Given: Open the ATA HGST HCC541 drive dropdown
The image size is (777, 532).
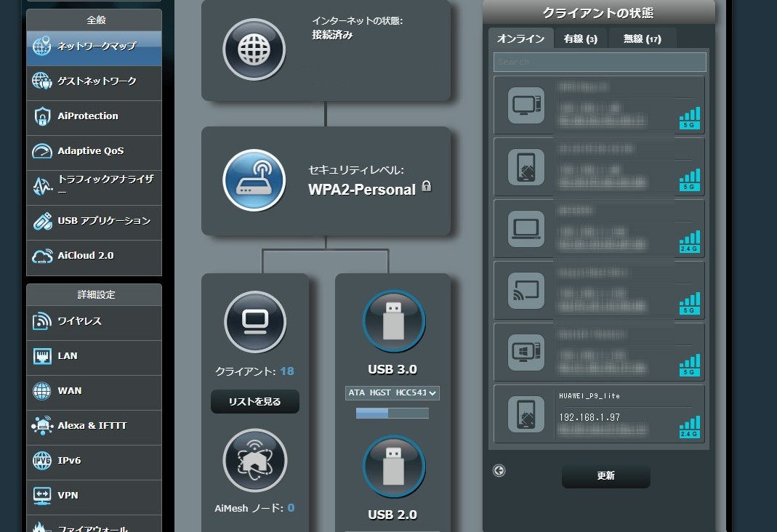Looking at the screenshot, I should click(392, 393).
